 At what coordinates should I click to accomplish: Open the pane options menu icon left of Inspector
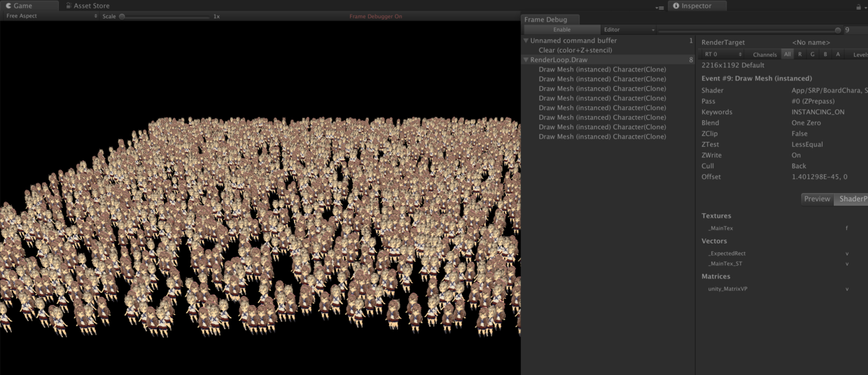point(659,8)
